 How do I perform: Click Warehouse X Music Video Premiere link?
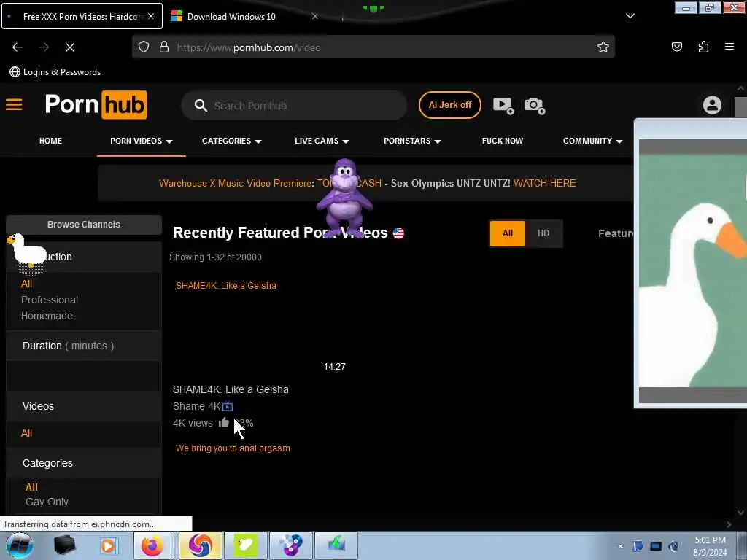point(236,183)
